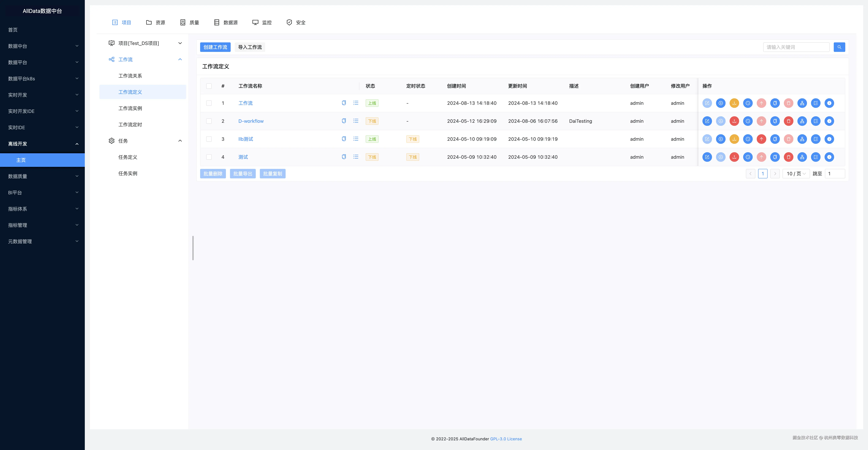Toggle the select-all checkbox in table header

tap(209, 86)
